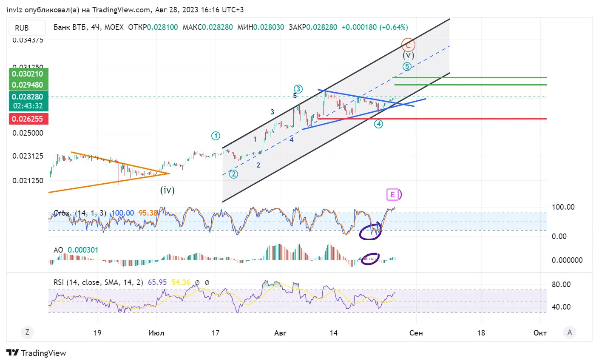Click the RSI value 65.95
This screenshot has height=364, width=599.
pyautogui.click(x=157, y=282)
